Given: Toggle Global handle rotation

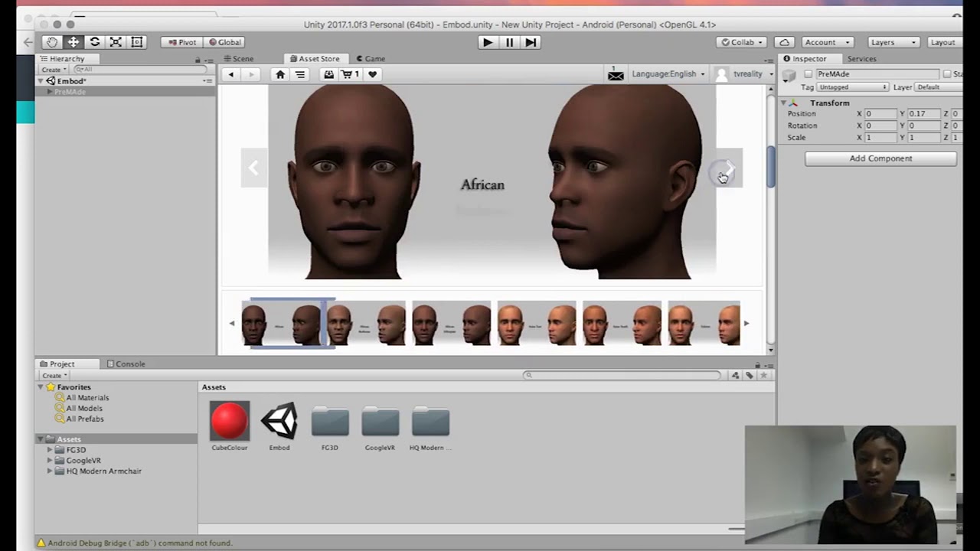Looking at the screenshot, I should (224, 42).
